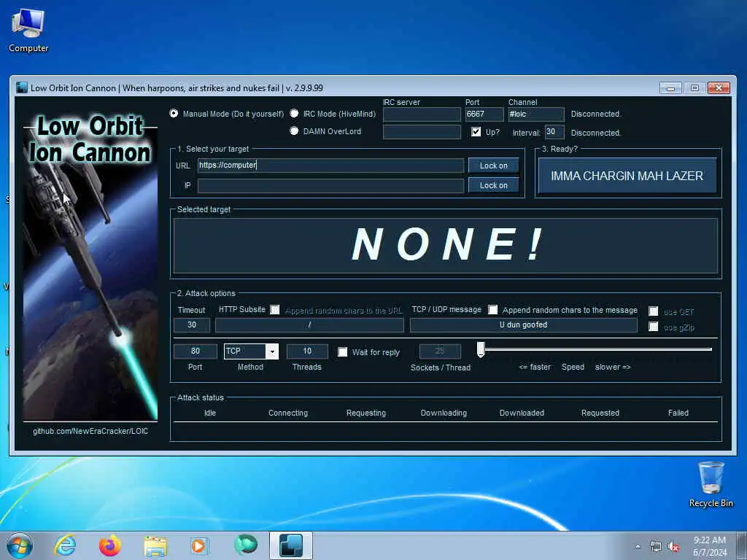Image resolution: width=747 pixels, height=560 pixels.
Task: Click the IMMA CHARGIN MAH LAZER button
Action: [x=627, y=176]
